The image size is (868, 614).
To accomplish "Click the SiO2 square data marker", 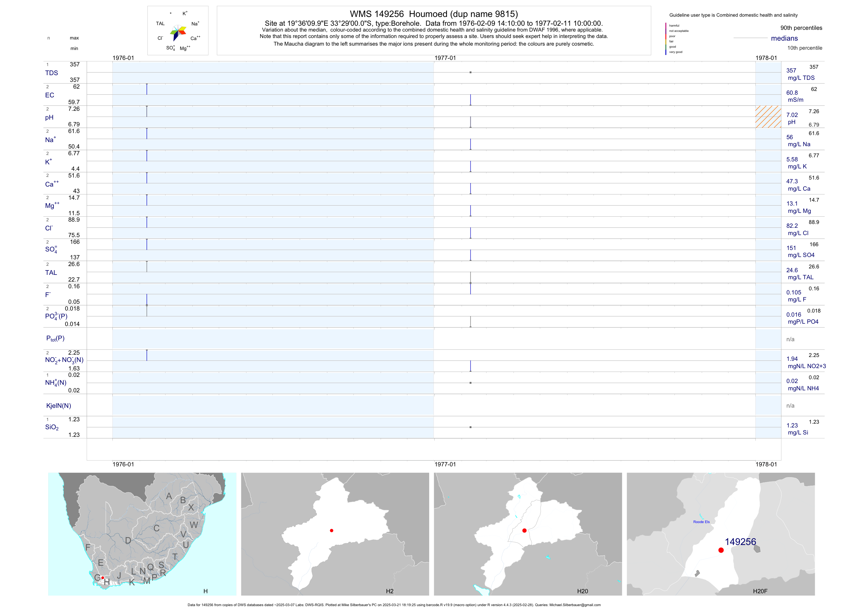I will pyautogui.click(x=470, y=427).
